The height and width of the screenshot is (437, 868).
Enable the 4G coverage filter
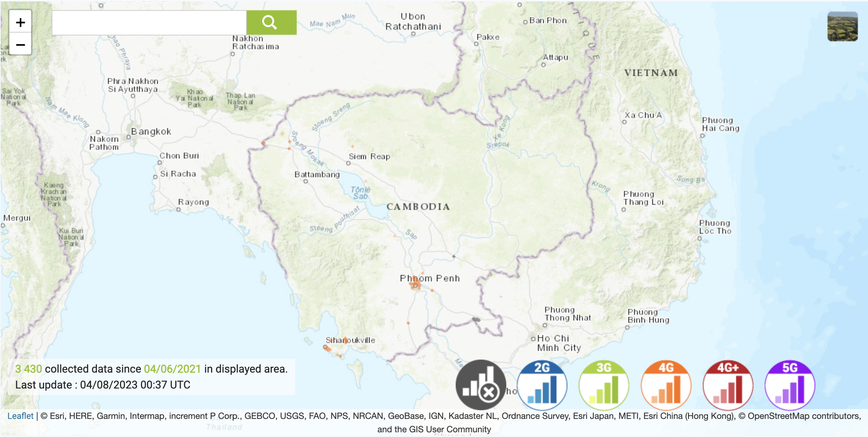666,385
